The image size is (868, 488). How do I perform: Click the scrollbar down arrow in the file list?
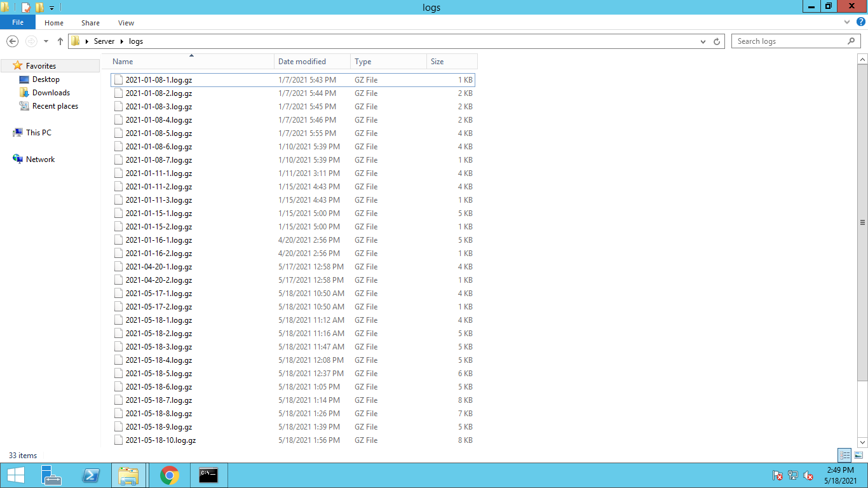pos(862,442)
